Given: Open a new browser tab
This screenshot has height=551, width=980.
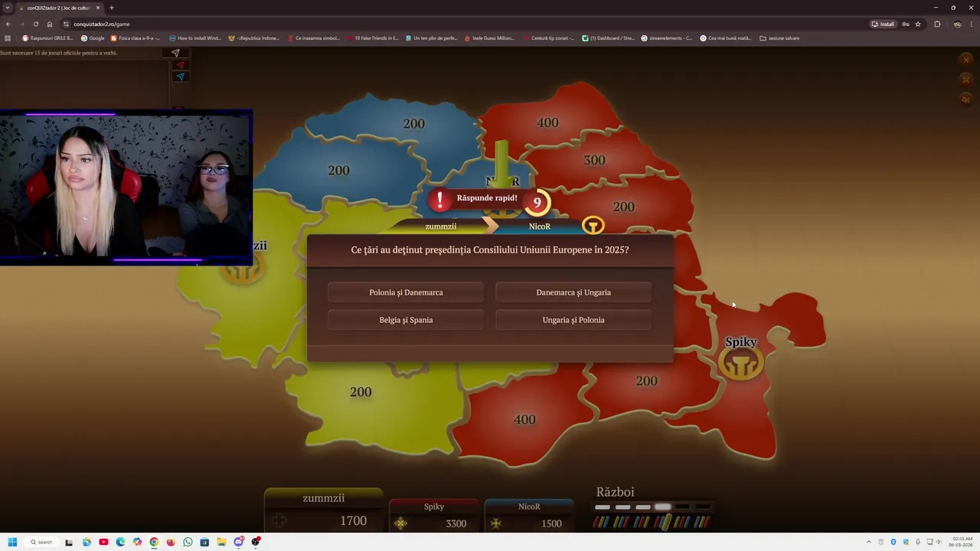Looking at the screenshot, I should [x=112, y=8].
